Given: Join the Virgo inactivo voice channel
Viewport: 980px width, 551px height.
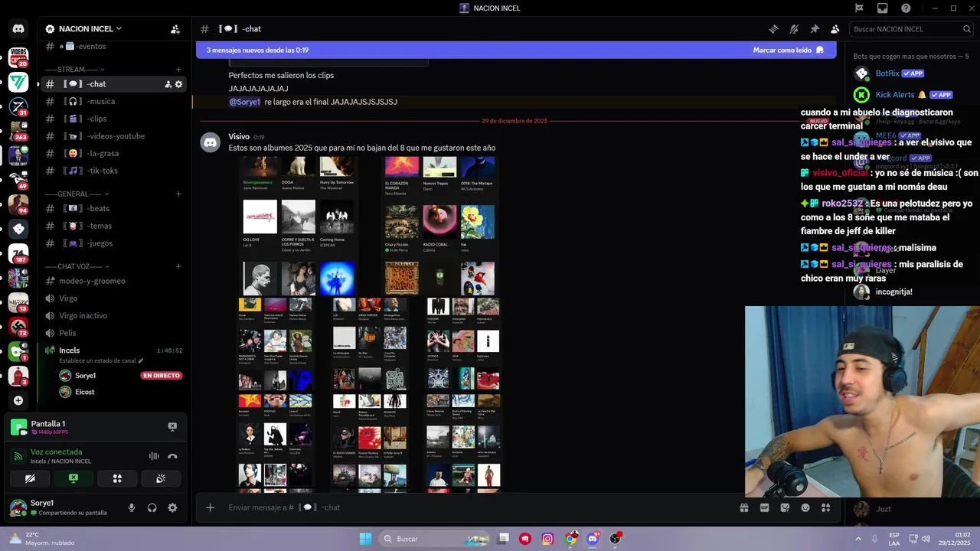Looking at the screenshot, I should tap(112, 315).
